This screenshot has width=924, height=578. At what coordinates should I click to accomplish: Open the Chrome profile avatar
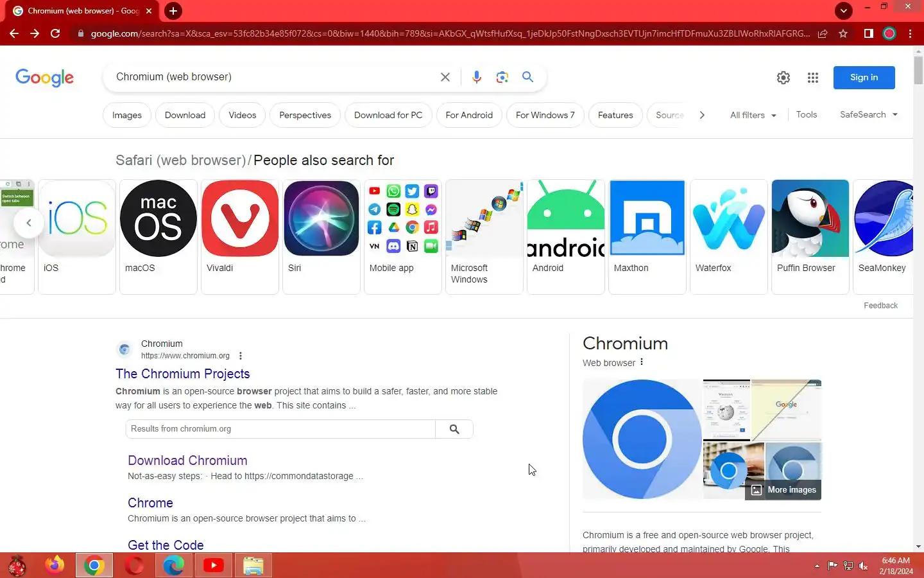889,33
